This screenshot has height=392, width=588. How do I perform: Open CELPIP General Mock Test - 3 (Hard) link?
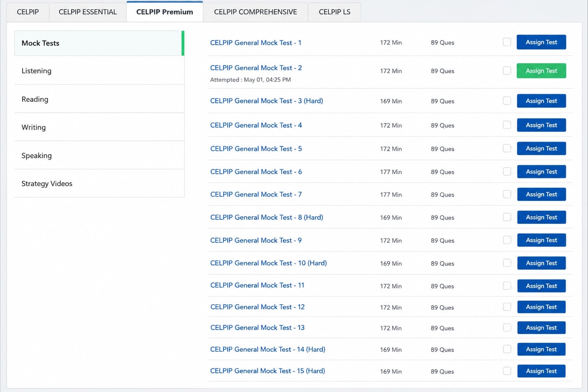[266, 101]
